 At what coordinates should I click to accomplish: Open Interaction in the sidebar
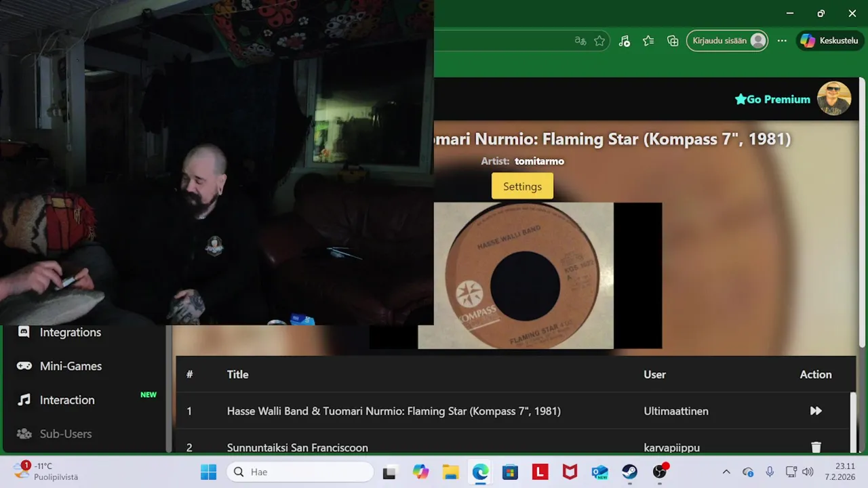pyautogui.click(x=67, y=400)
